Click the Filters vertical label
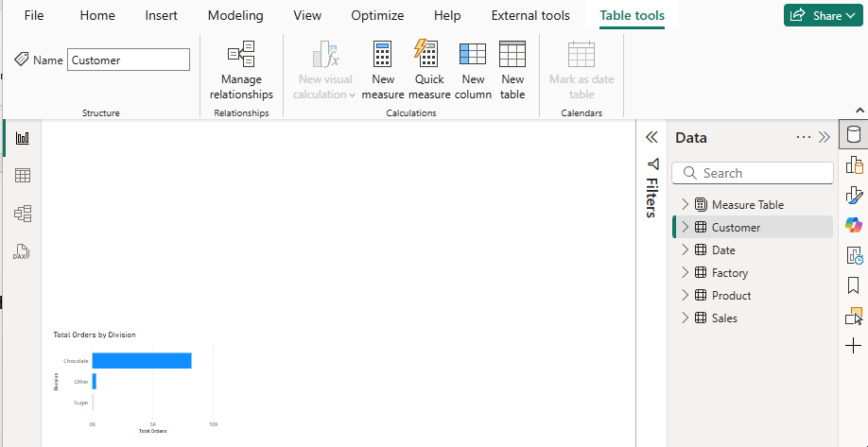 [x=652, y=198]
